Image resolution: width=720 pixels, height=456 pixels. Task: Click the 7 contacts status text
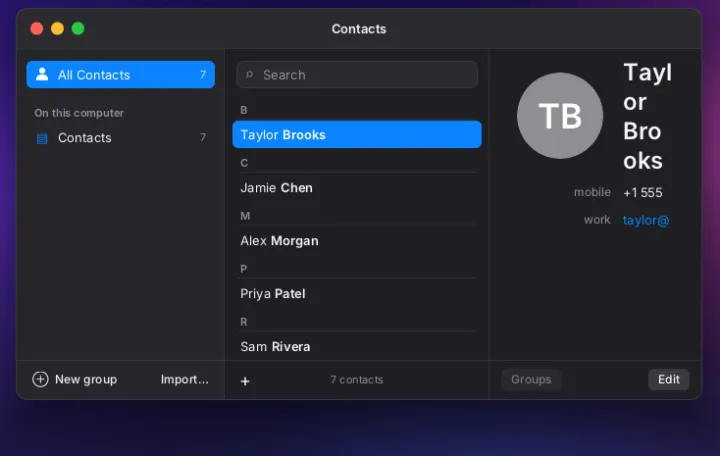357,380
